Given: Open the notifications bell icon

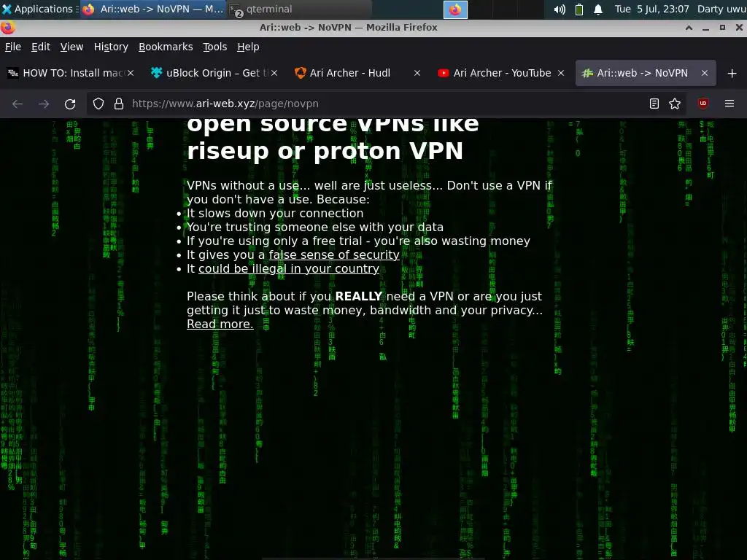Looking at the screenshot, I should point(598,9).
